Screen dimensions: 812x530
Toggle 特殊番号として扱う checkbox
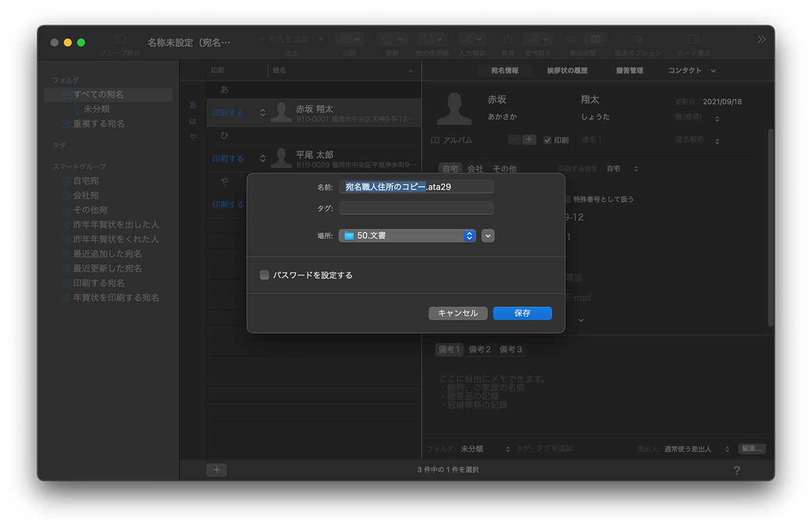567,199
